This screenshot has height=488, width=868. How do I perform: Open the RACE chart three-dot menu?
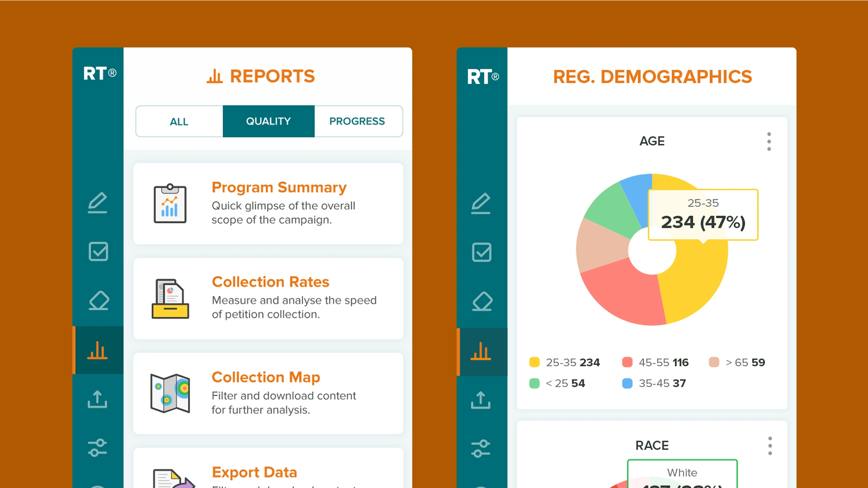coord(770,446)
